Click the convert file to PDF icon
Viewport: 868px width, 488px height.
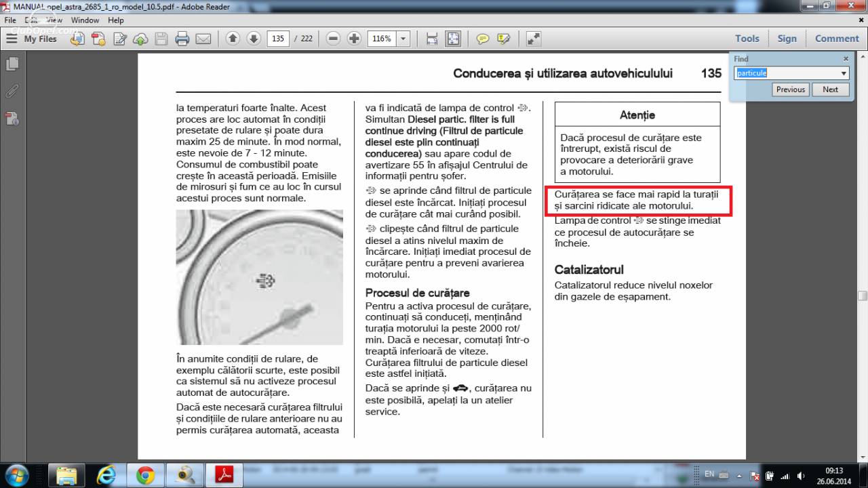click(x=78, y=39)
